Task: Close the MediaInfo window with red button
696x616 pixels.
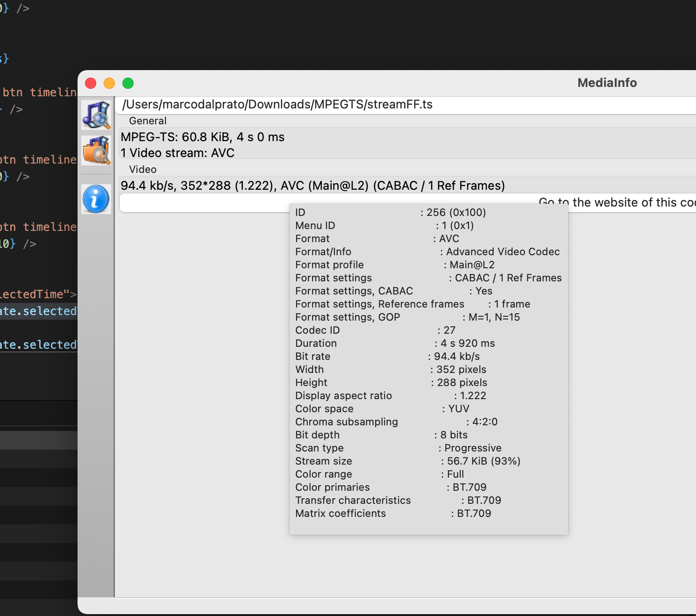Action: [x=91, y=83]
